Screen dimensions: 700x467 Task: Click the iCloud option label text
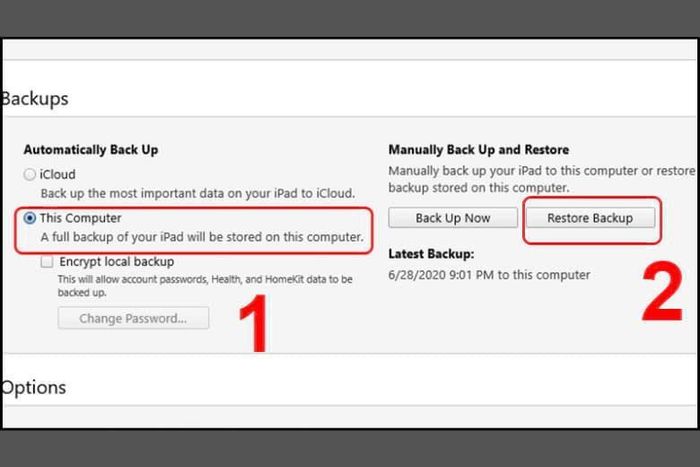58,174
